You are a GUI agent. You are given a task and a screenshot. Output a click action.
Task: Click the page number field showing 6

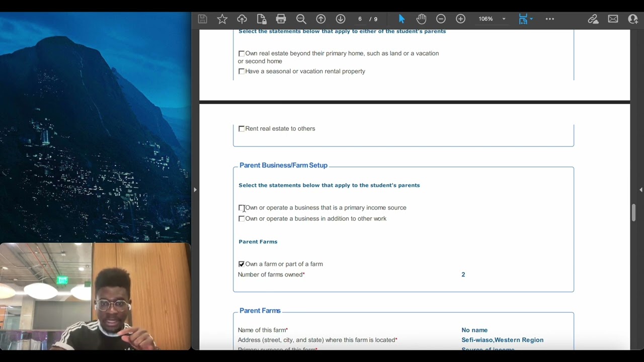pyautogui.click(x=360, y=19)
